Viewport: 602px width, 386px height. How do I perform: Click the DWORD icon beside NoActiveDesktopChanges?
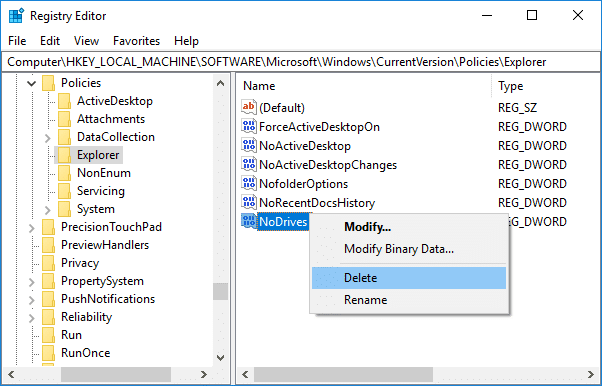pos(249,164)
